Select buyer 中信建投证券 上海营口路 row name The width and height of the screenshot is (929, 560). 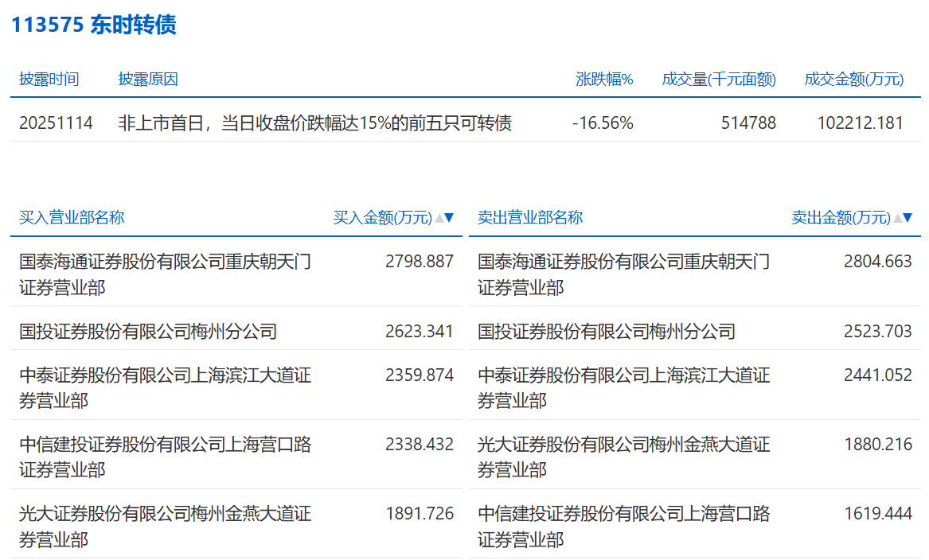coord(166,457)
